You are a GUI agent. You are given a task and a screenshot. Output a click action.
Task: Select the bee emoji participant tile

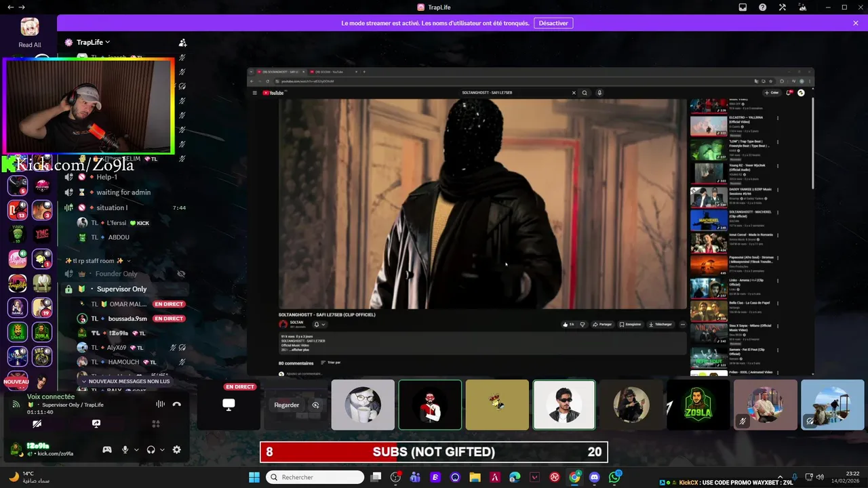click(497, 405)
